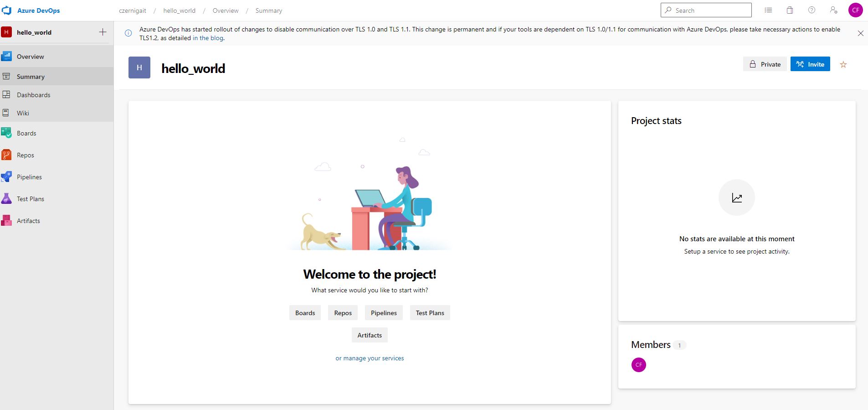
Task: Click the hello_world project name in sidebar
Action: pos(34,32)
